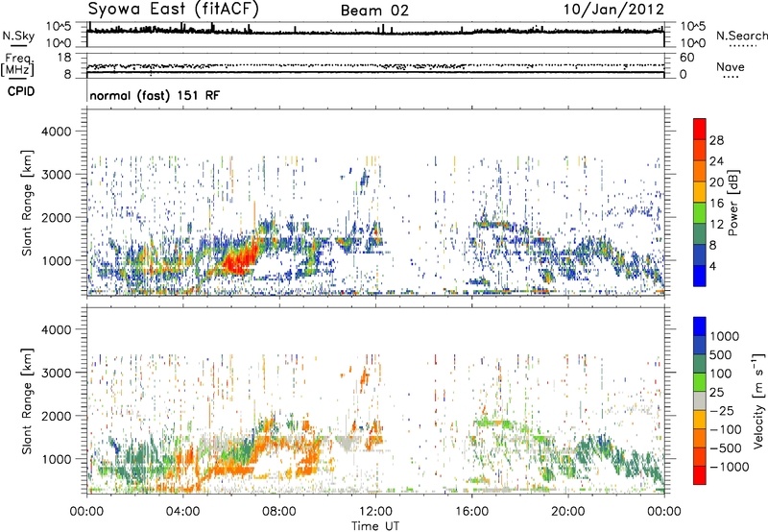Click the 'Velocity [m s⁻¹]' colorbar title

pyautogui.click(x=758, y=400)
